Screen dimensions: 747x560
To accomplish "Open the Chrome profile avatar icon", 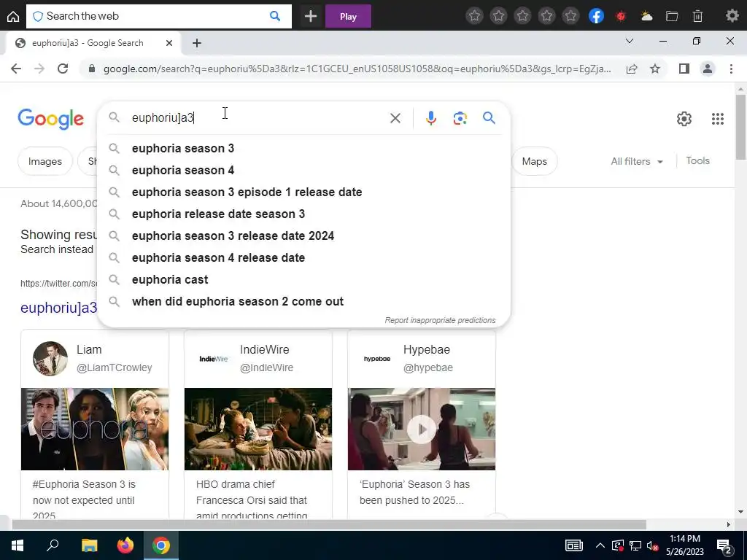I will (x=708, y=69).
